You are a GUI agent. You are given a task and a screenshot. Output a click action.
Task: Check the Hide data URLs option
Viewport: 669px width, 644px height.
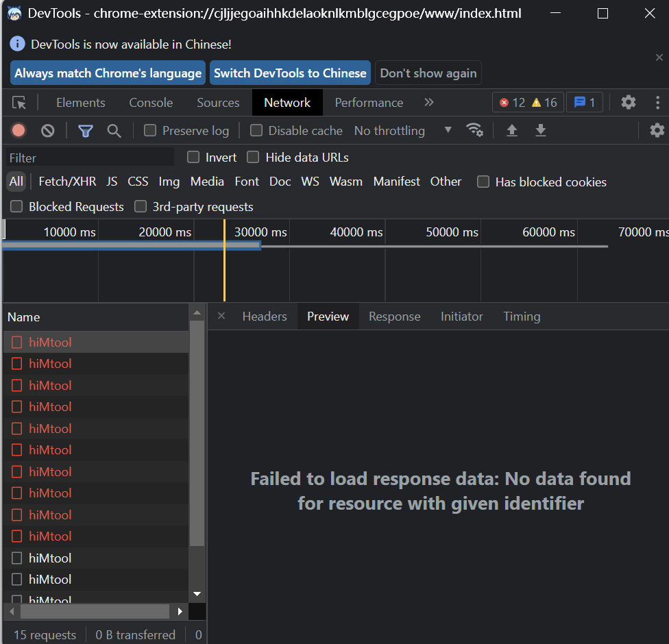pos(254,158)
